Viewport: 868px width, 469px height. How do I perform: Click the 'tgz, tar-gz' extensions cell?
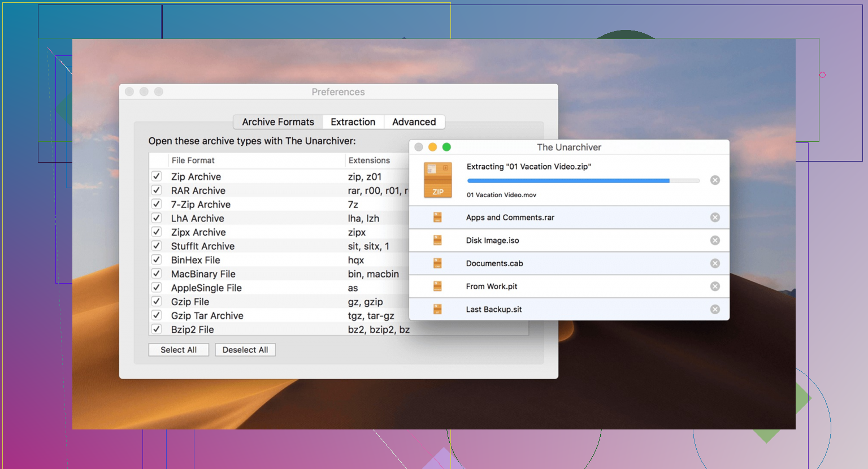point(371,316)
